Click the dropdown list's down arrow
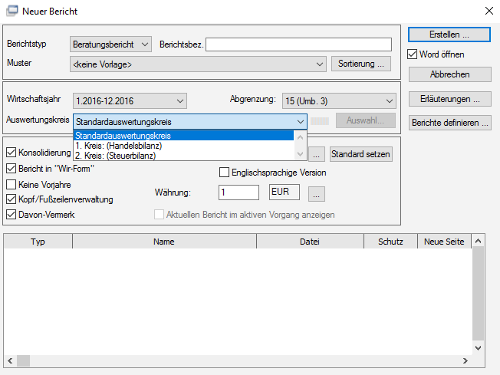Viewport: 500px width, 375px height. [300, 154]
